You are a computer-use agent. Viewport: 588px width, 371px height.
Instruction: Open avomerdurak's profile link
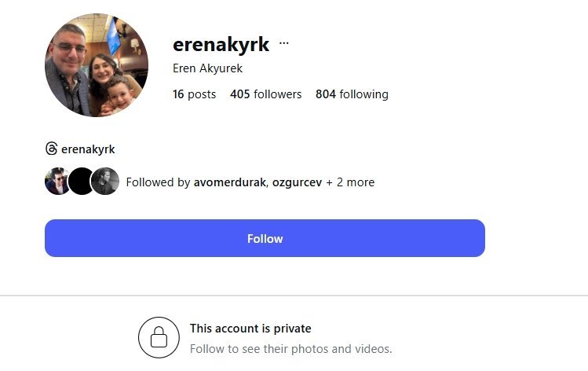pyautogui.click(x=229, y=182)
